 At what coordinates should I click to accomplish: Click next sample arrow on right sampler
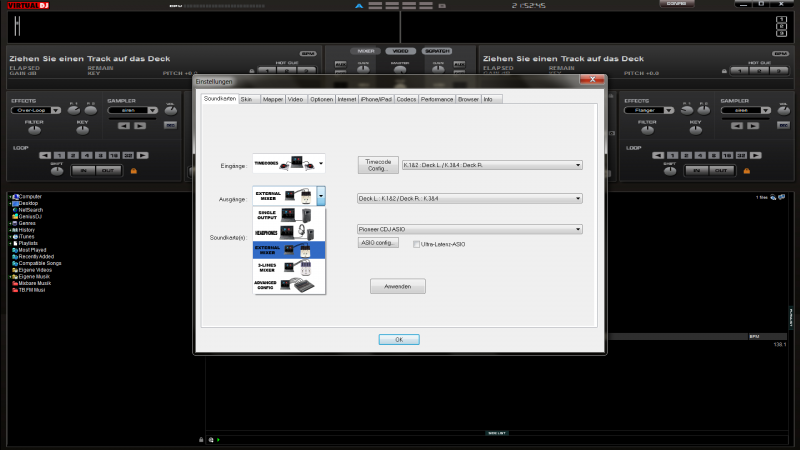753,126
